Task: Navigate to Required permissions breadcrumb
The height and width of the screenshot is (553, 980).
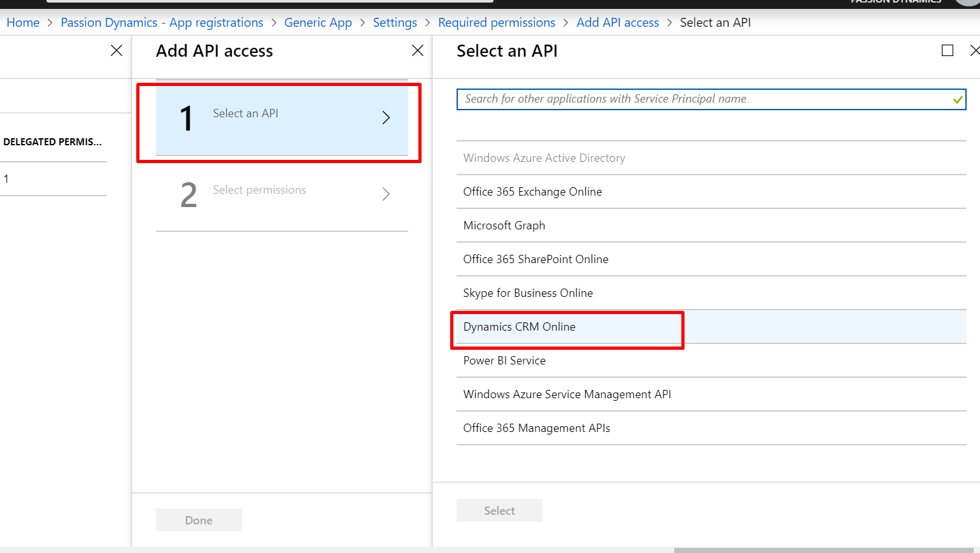Action: [x=496, y=23]
